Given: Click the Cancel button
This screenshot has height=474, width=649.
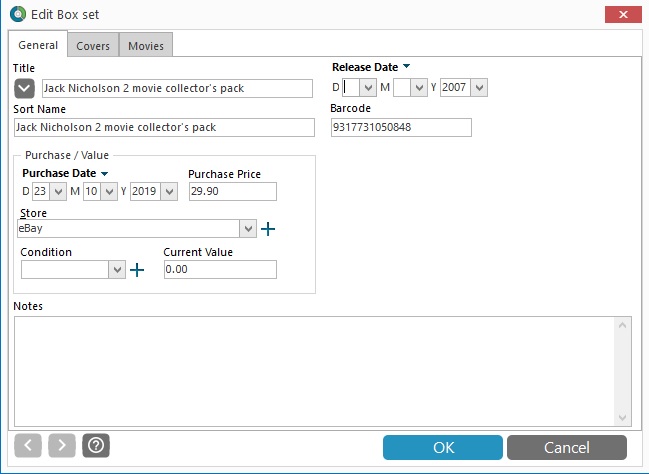Looking at the screenshot, I should coord(567,447).
